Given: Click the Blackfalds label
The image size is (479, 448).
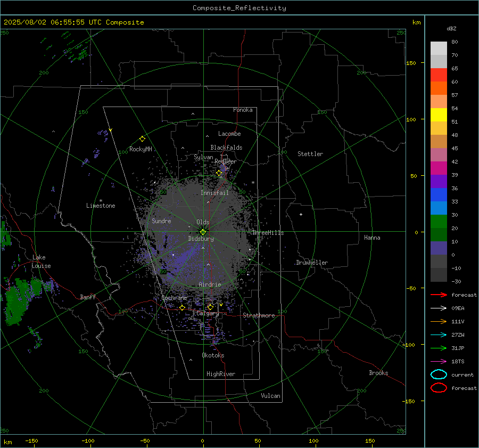Looking at the screenshot, I should point(226,148).
